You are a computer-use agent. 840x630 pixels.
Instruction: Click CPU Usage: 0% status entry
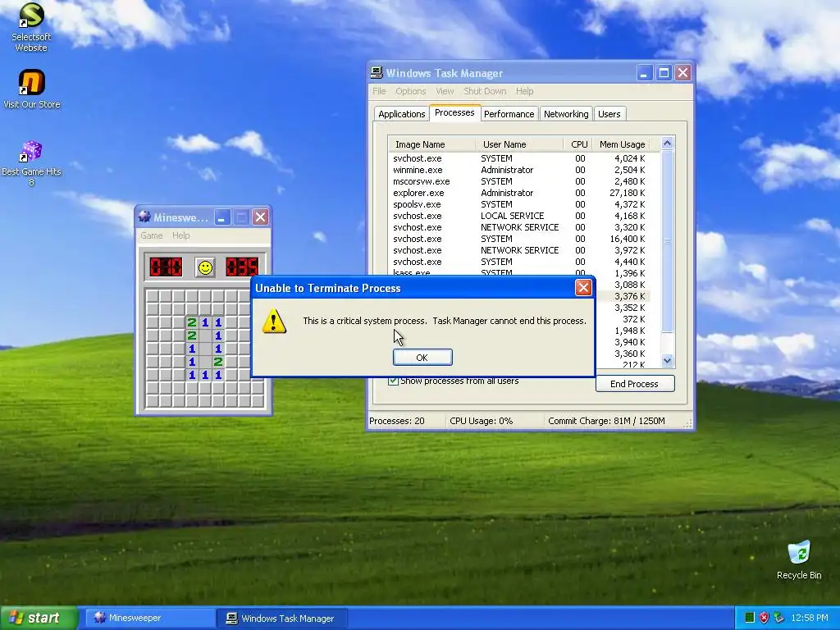click(495, 421)
